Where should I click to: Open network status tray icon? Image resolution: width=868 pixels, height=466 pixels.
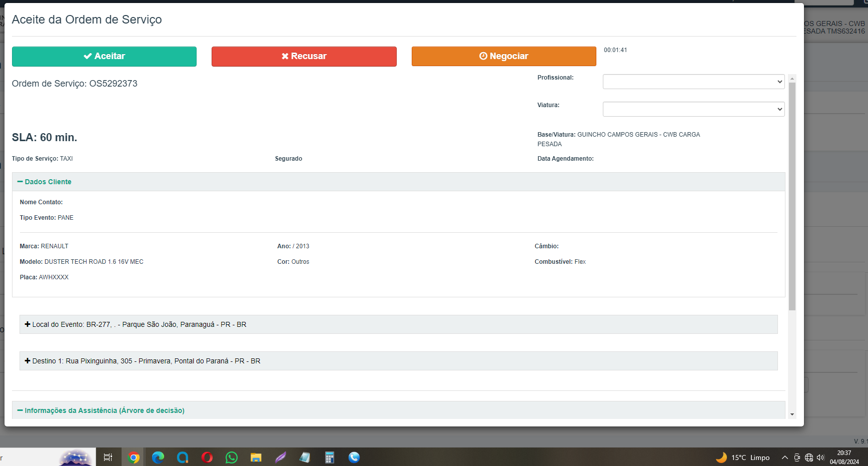click(x=809, y=457)
